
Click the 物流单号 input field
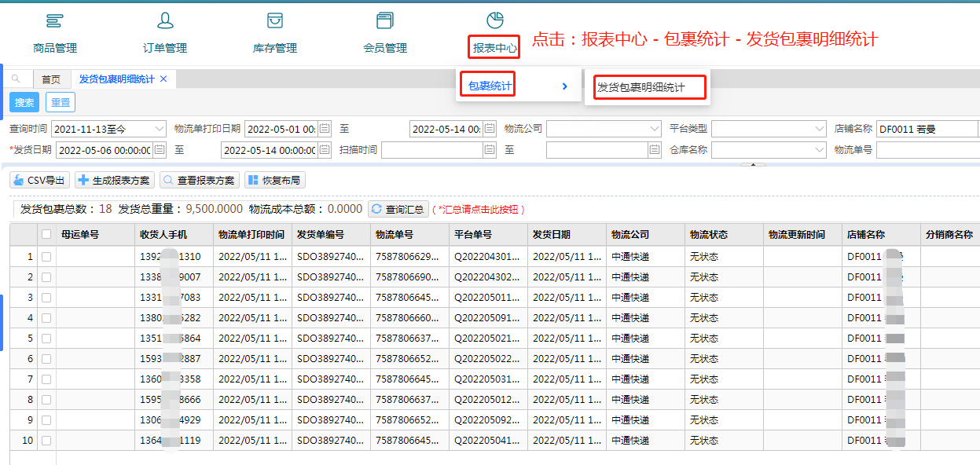coord(927,150)
